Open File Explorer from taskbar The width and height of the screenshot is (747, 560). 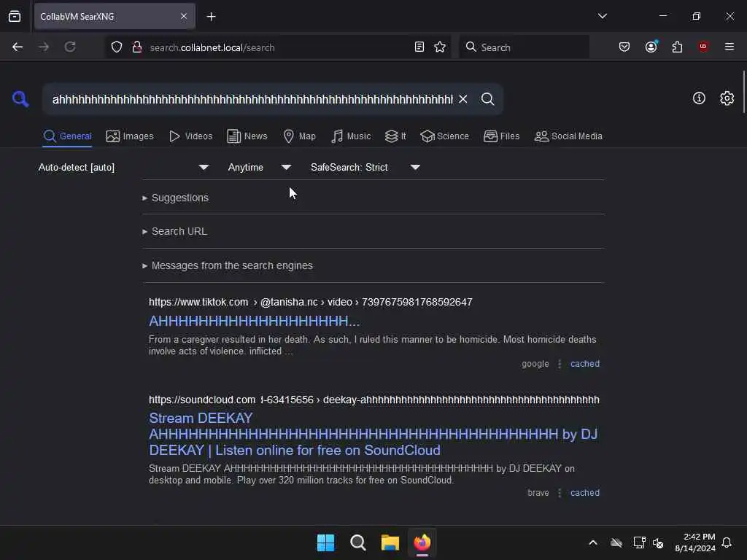point(390,542)
